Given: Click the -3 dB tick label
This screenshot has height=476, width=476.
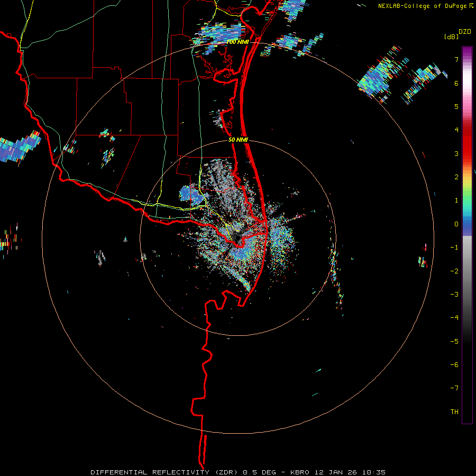Looking at the screenshot, I should pyautogui.click(x=454, y=295).
